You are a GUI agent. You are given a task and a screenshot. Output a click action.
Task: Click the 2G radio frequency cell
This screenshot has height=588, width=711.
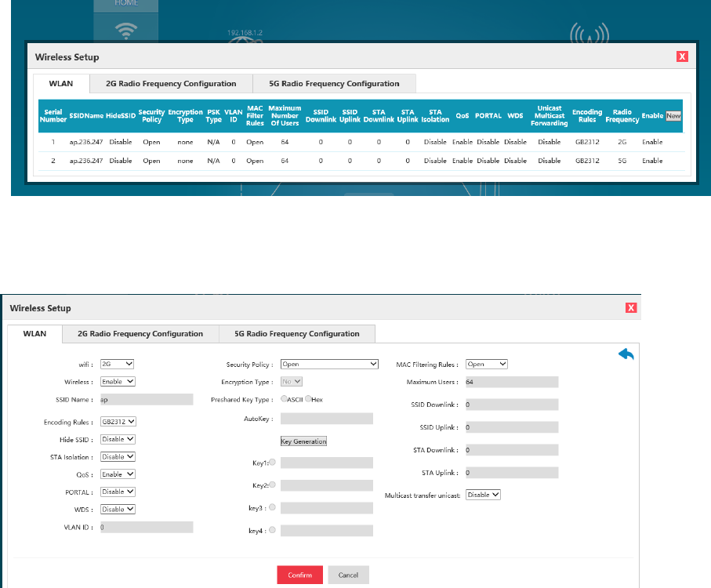pos(622,142)
